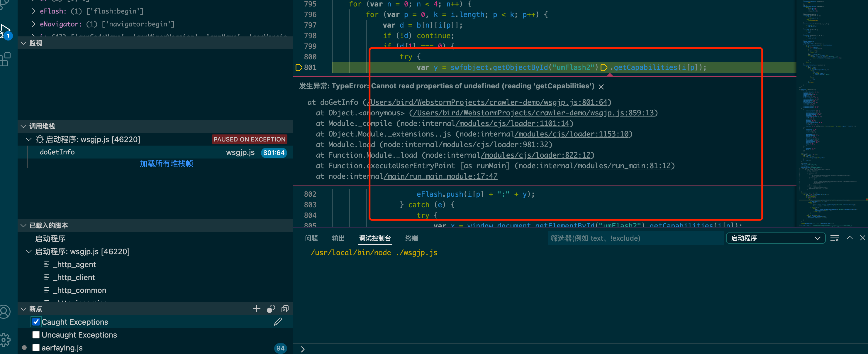Image resolution: width=868 pixels, height=354 pixels.
Task: Switch to the 终端 terminal tab
Action: (x=411, y=238)
